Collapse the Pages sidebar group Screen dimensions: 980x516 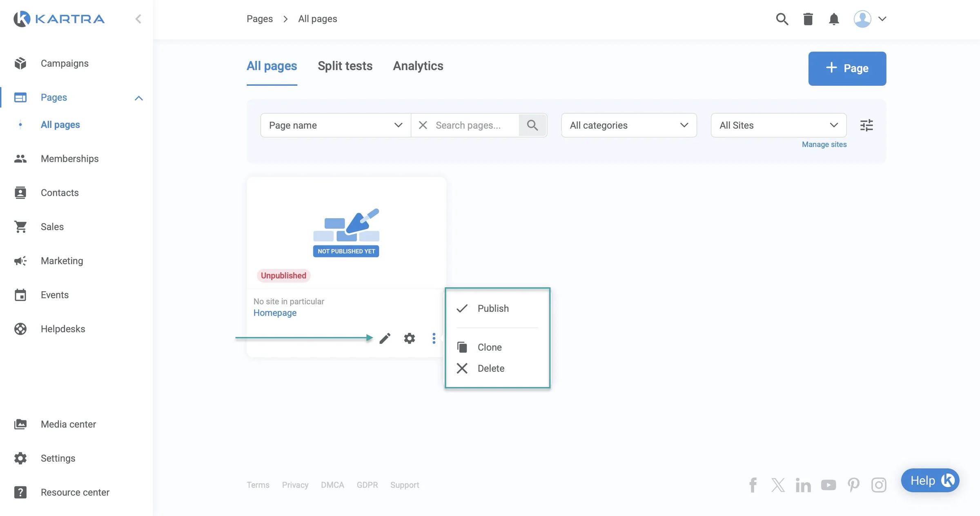tap(139, 98)
